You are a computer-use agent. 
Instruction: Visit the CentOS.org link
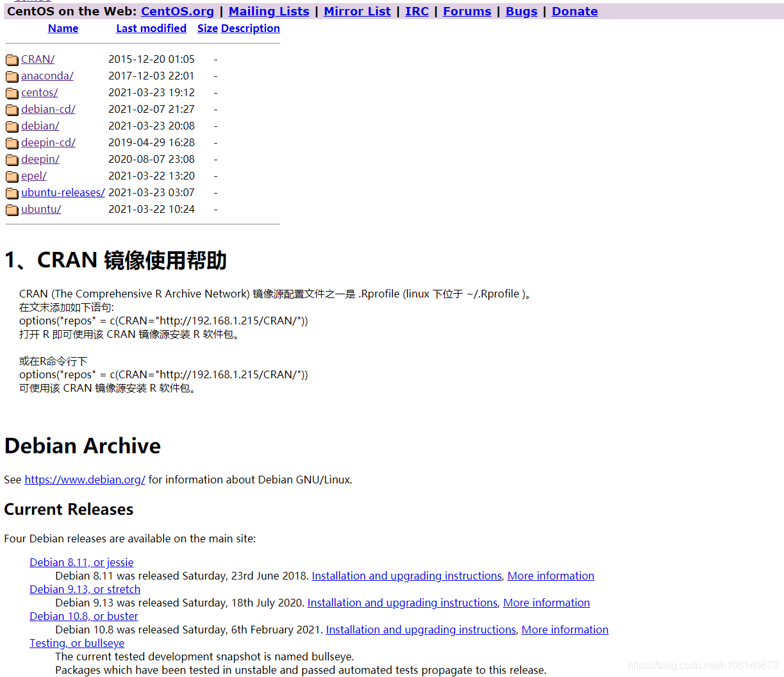[x=178, y=11]
